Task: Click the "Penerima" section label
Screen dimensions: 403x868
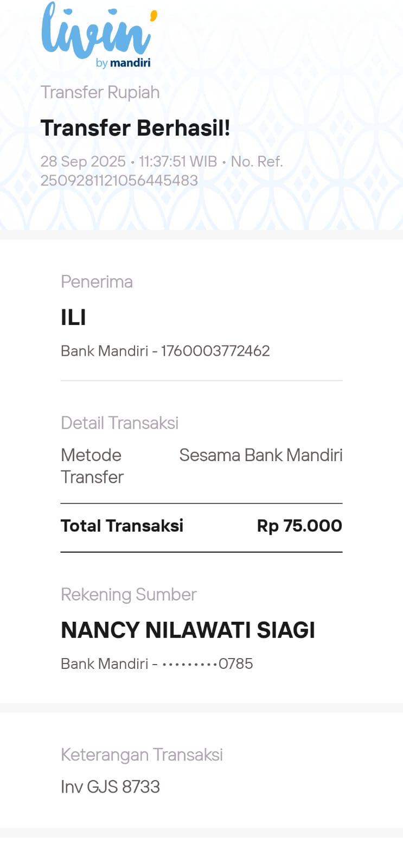Action: 97,282
